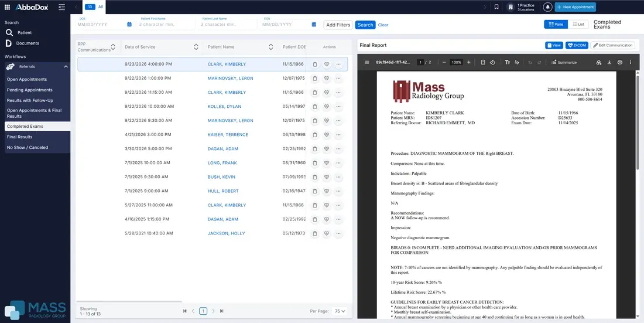Click heart icon for Long, Frank row
The width and height of the screenshot is (644, 323).
click(327, 163)
